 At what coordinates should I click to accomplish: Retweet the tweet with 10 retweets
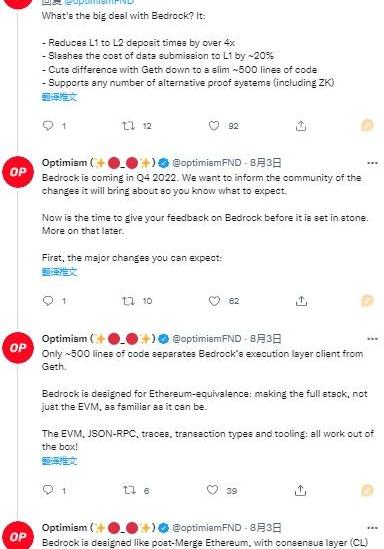128,301
